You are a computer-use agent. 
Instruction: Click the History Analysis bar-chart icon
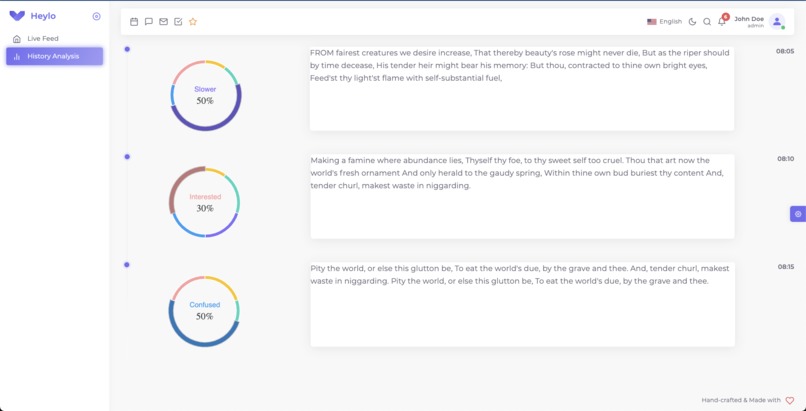17,57
